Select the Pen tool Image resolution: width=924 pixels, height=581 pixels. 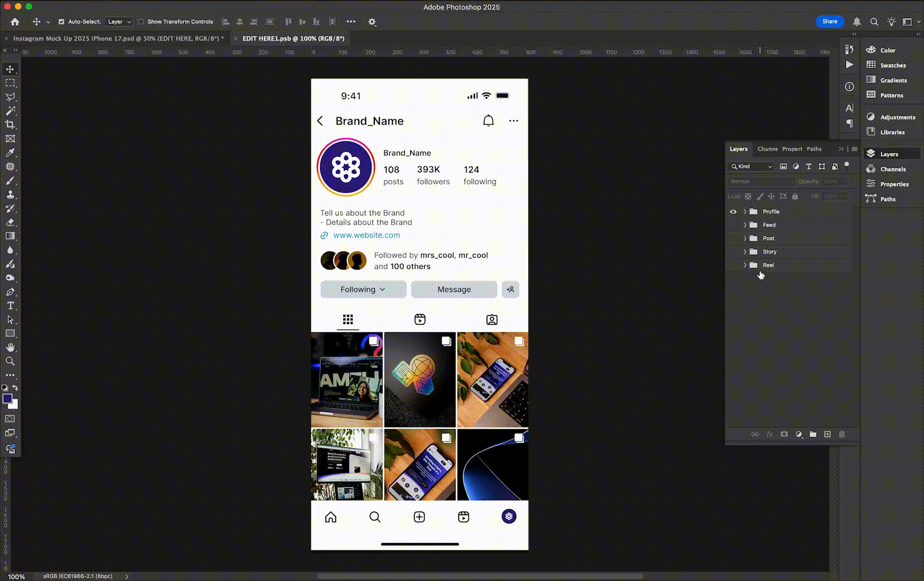(10, 292)
